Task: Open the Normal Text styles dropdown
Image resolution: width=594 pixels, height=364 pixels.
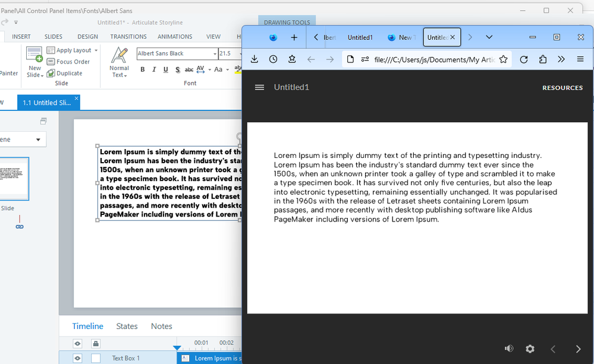Action: click(x=120, y=62)
